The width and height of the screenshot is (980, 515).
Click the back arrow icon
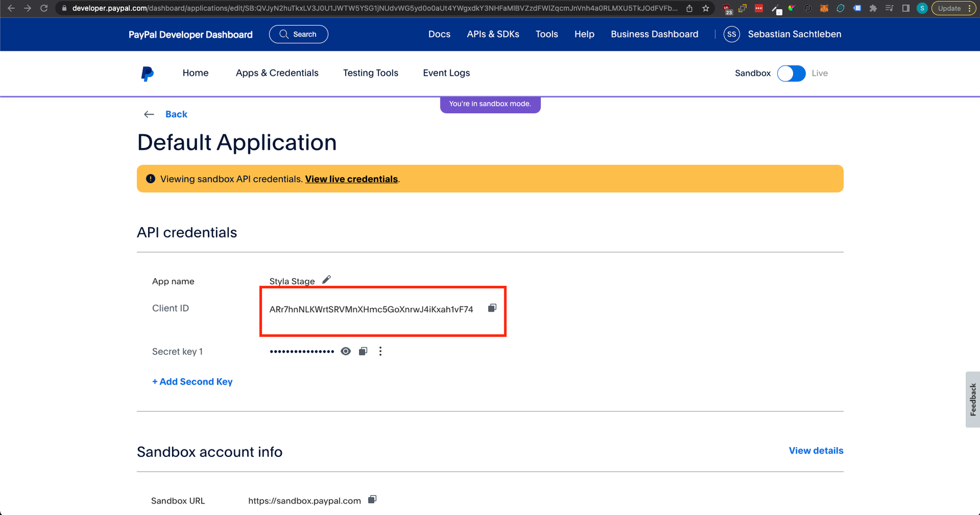point(149,115)
